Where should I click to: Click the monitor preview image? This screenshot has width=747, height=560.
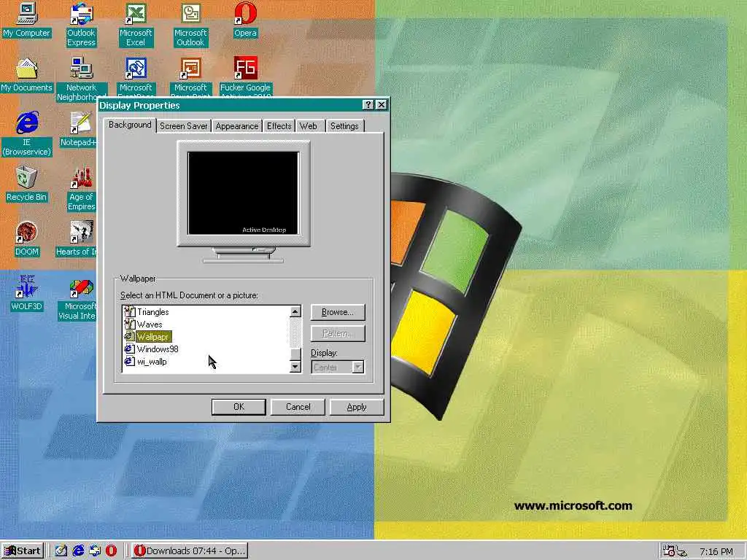point(244,193)
